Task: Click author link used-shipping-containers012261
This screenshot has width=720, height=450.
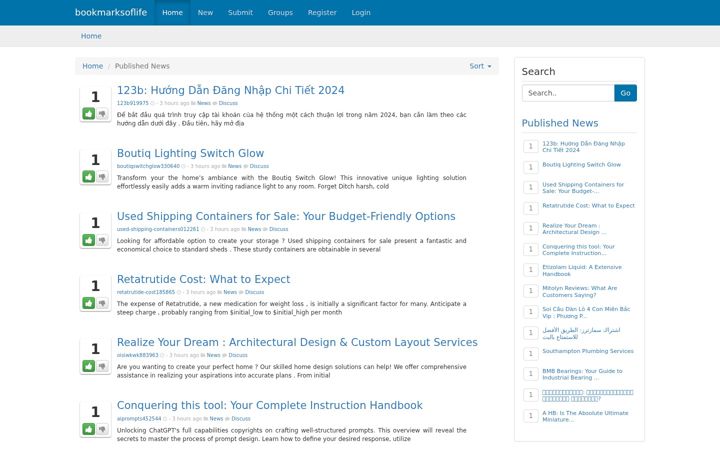Action: 158,229
